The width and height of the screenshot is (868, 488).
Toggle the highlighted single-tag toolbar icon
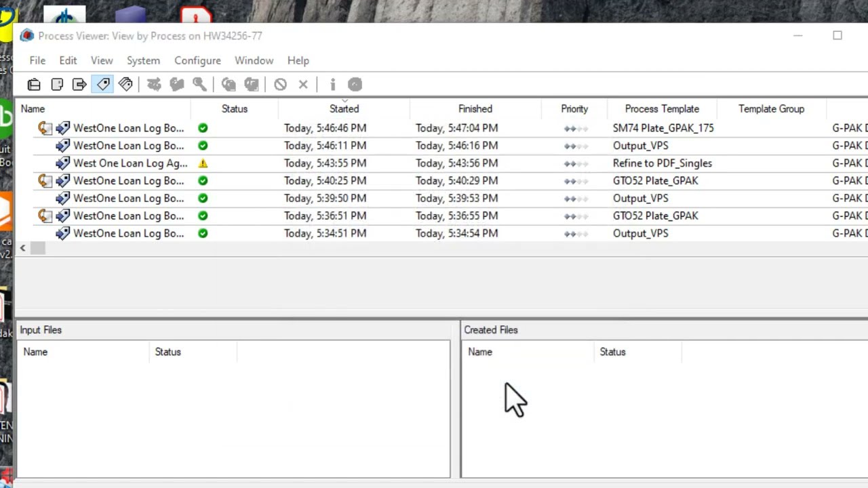[x=103, y=85]
